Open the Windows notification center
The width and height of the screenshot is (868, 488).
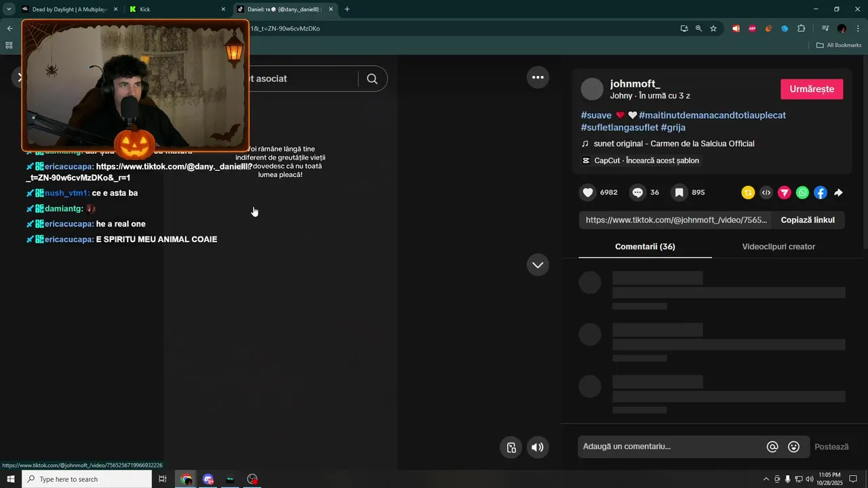pyautogui.click(x=854, y=479)
